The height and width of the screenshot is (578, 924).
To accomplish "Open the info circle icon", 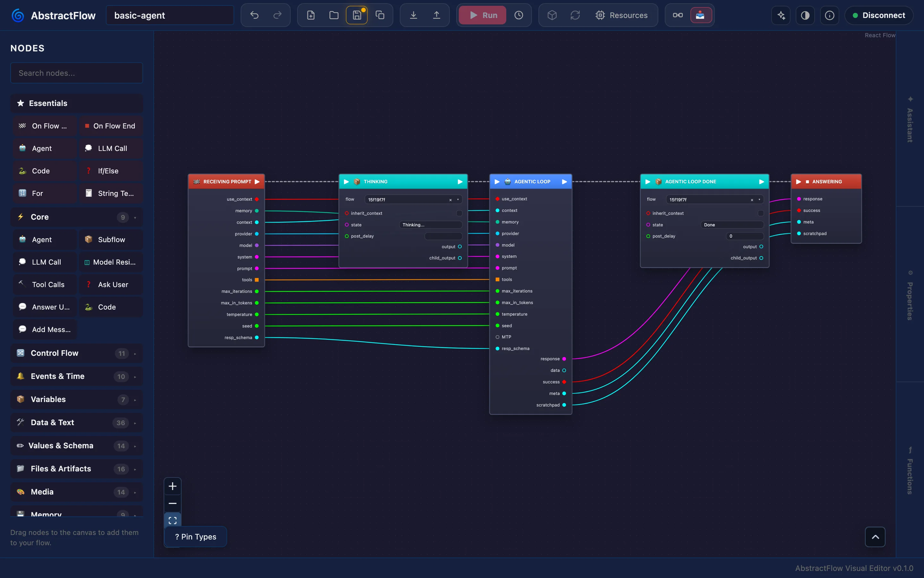I will tap(829, 15).
